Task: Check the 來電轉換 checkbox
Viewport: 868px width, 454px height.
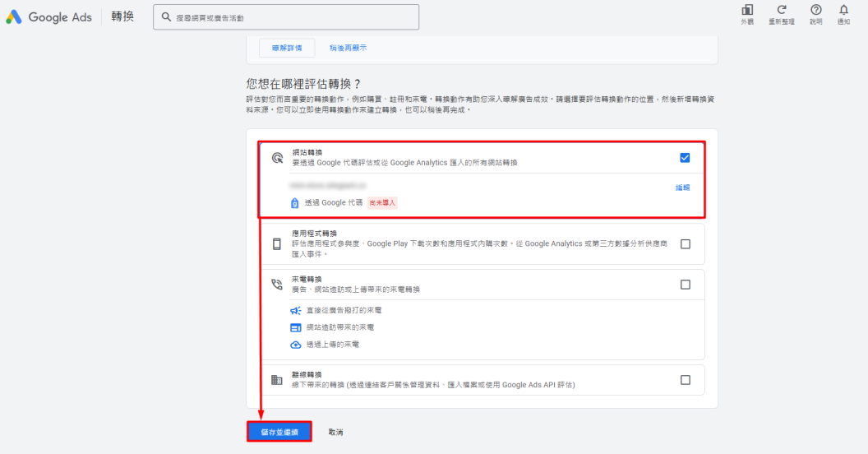Action: (685, 285)
